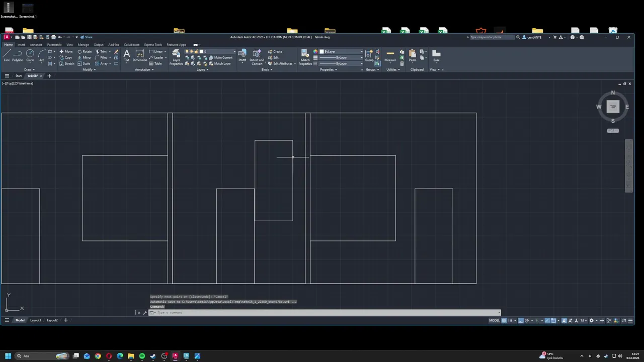Expand the Block panel
This screenshot has height=362, width=644.
click(267, 69)
